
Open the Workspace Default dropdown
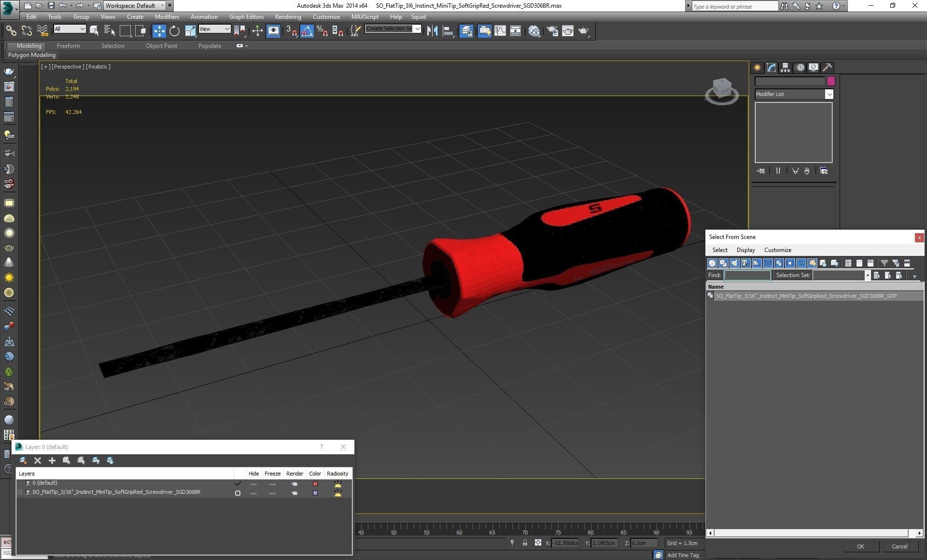pos(134,6)
